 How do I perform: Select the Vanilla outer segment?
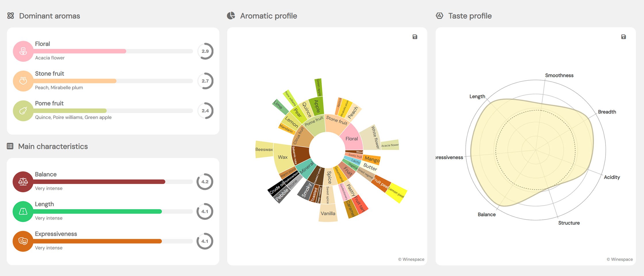[328, 213]
